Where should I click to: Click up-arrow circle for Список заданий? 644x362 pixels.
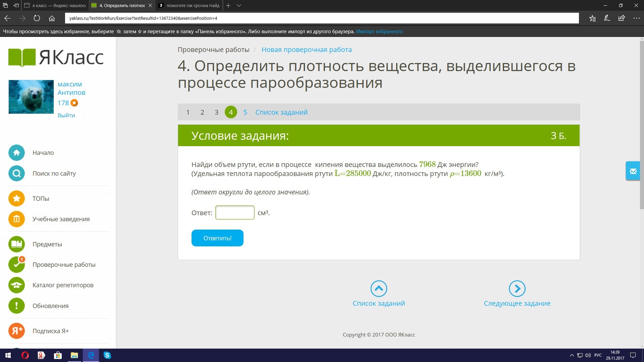point(379,289)
